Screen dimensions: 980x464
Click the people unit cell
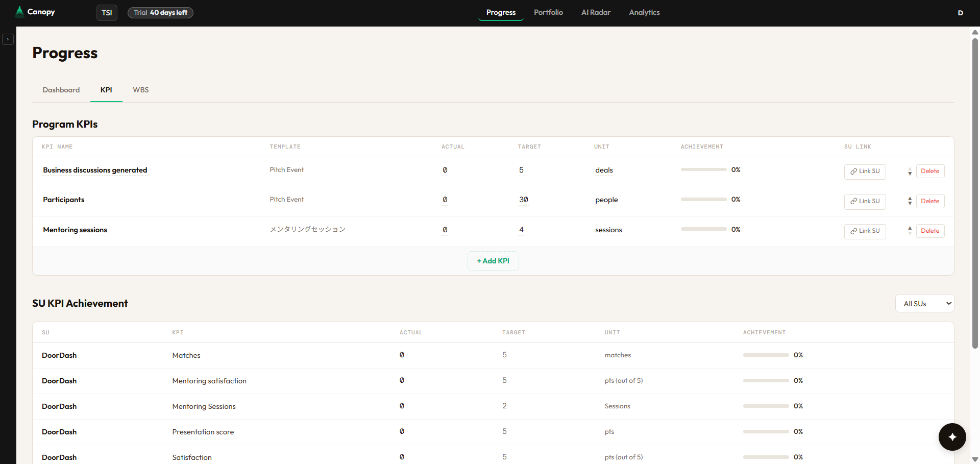tap(606, 200)
